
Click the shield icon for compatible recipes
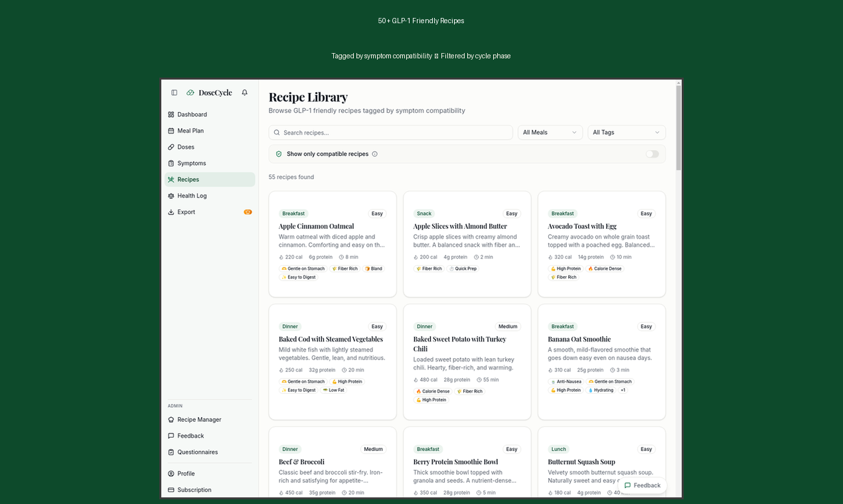(279, 154)
